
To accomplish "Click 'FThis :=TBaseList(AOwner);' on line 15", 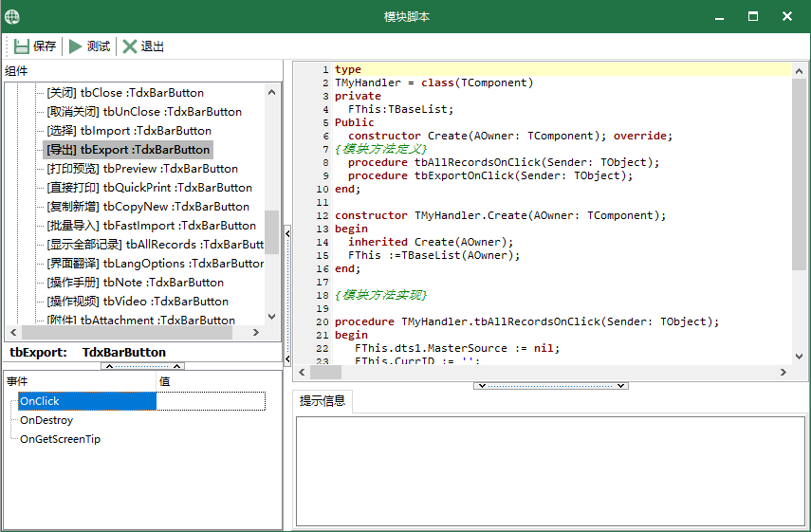I will pyautogui.click(x=433, y=255).
